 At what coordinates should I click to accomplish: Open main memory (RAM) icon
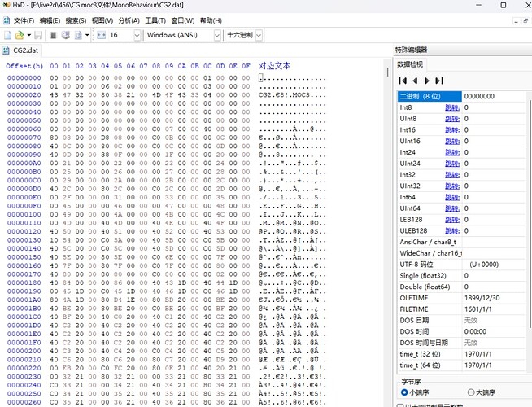[53, 35]
